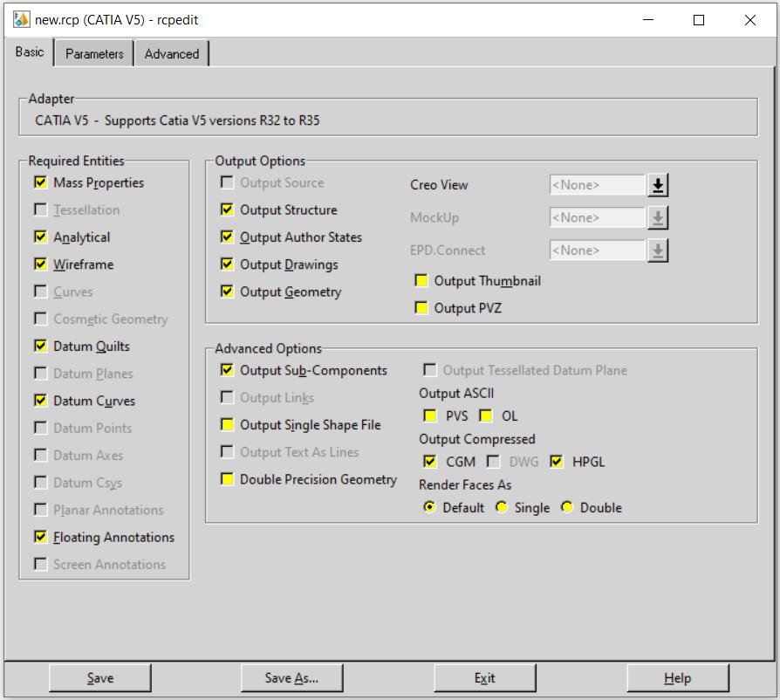Switch to the Parameters tab
780x700 pixels.
pos(94,54)
